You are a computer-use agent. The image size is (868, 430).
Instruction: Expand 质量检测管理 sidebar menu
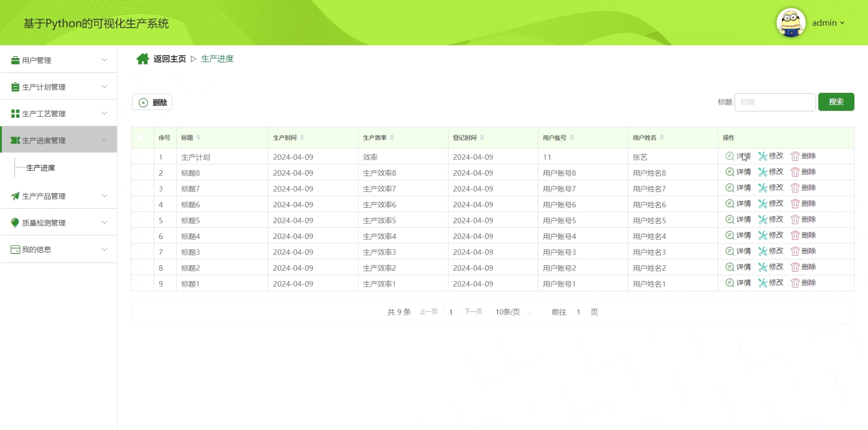(x=59, y=222)
